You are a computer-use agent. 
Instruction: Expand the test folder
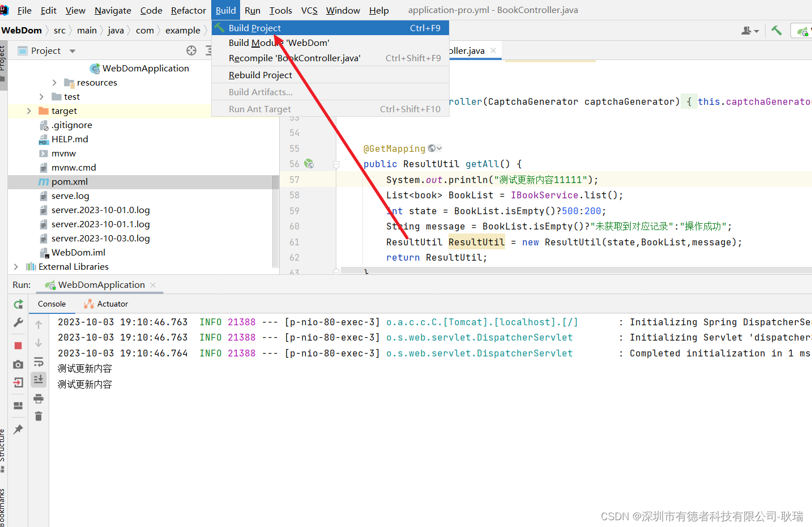click(x=41, y=97)
